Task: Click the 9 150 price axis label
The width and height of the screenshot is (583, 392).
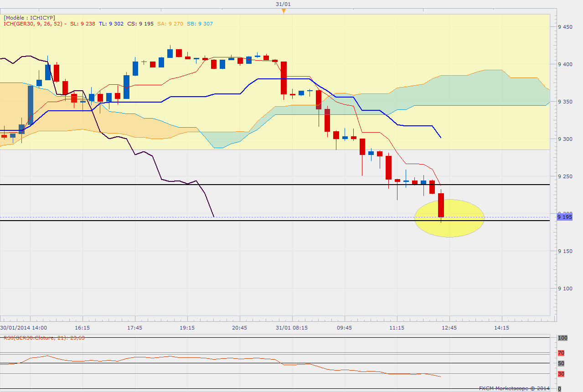Action: click(565, 251)
